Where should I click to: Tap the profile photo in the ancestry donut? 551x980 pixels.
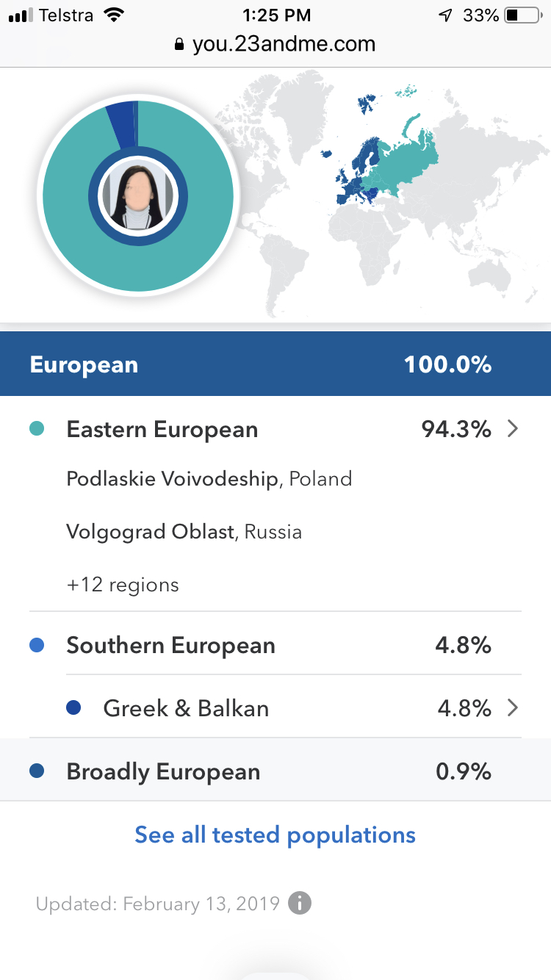(138, 196)
